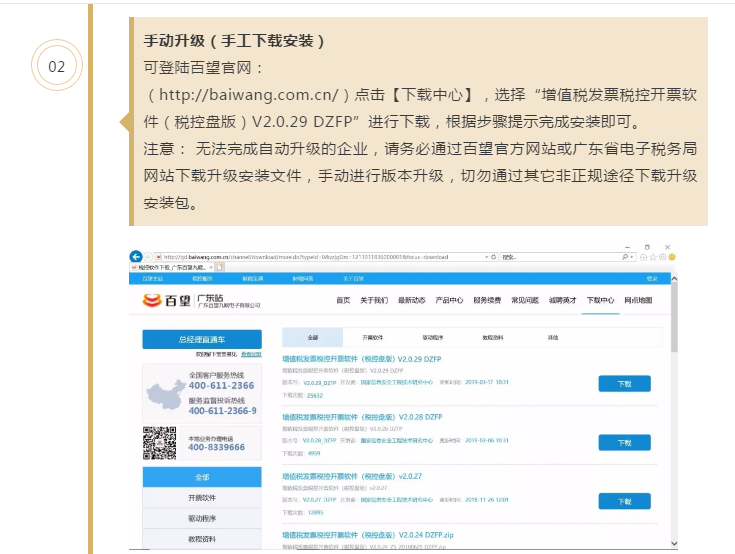Open the 下载中心 navigation menu item
The width and height of the screenshot is (735, 554).
pos(600,300)
